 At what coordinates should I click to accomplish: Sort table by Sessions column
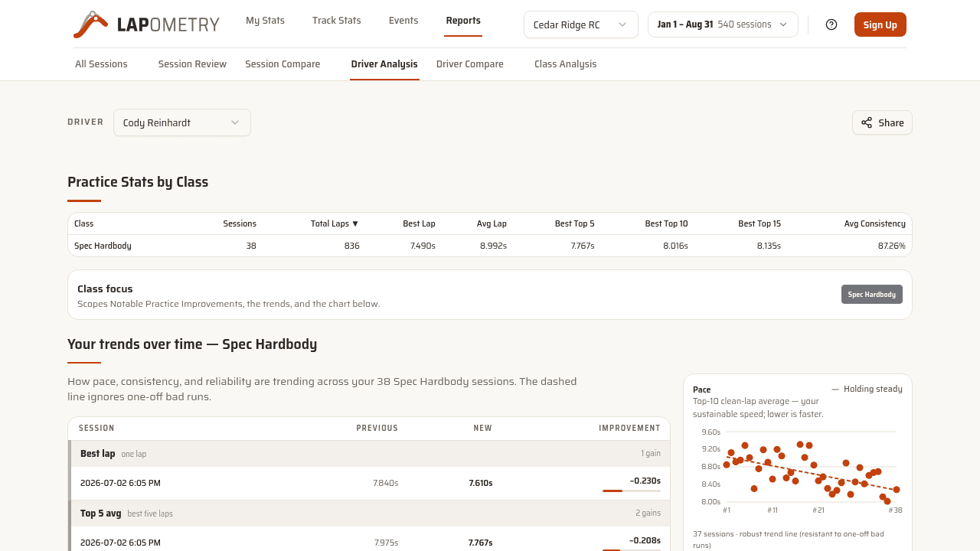pyautogui.click(x=240, y=223)
